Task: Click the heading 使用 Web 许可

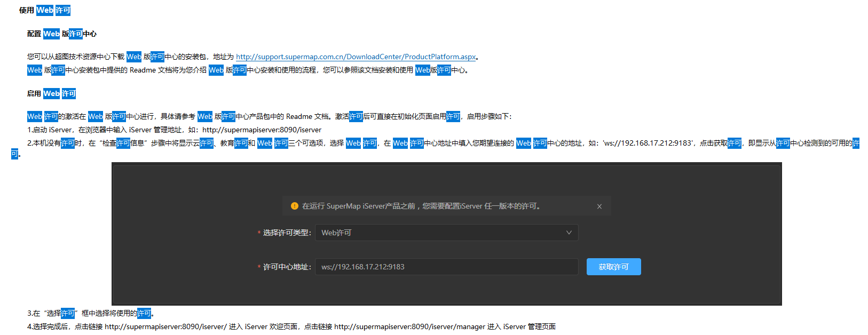Action: pyautogui.click(x=45, y=10)
